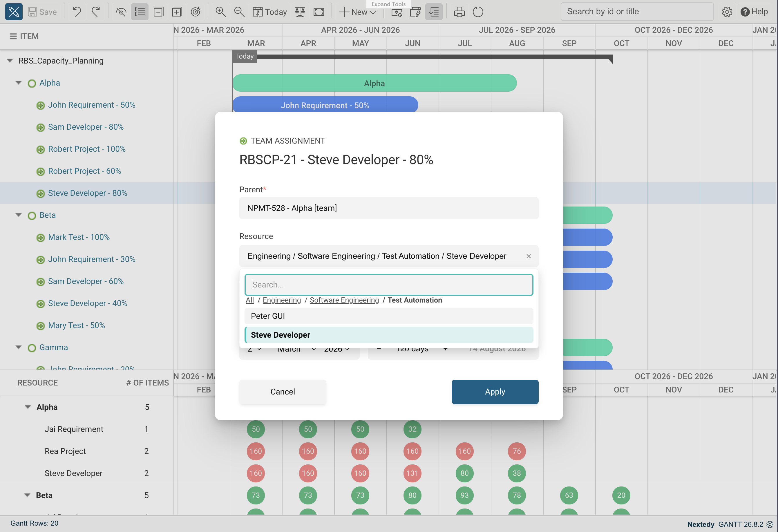Screen dimensions: 778x532
Task: Click Jai Requirement 32 June load circle
Action: point(412,429)
